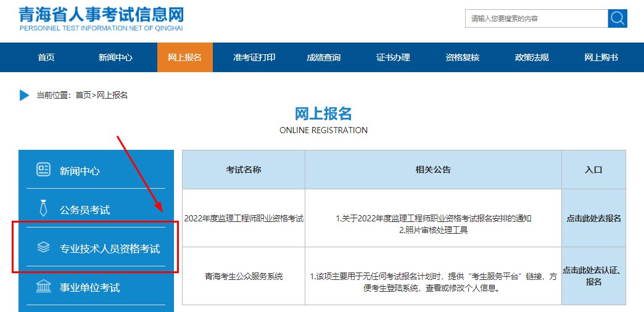Click the ONLINE REGISTRATION subtitle
The width and height of the screenshot is (644, 312).
pos(324,130)
